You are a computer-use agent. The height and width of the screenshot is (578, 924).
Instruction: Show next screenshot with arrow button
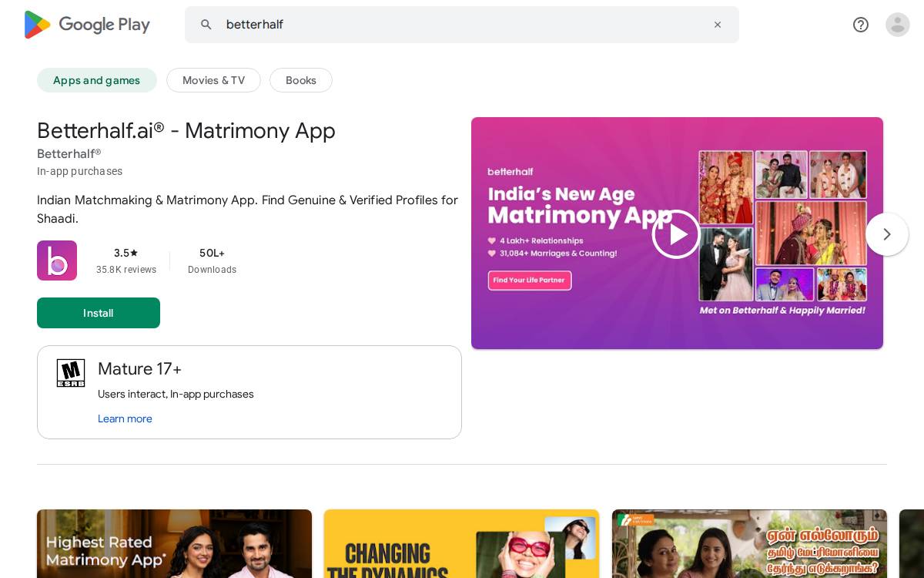point(887,234)
